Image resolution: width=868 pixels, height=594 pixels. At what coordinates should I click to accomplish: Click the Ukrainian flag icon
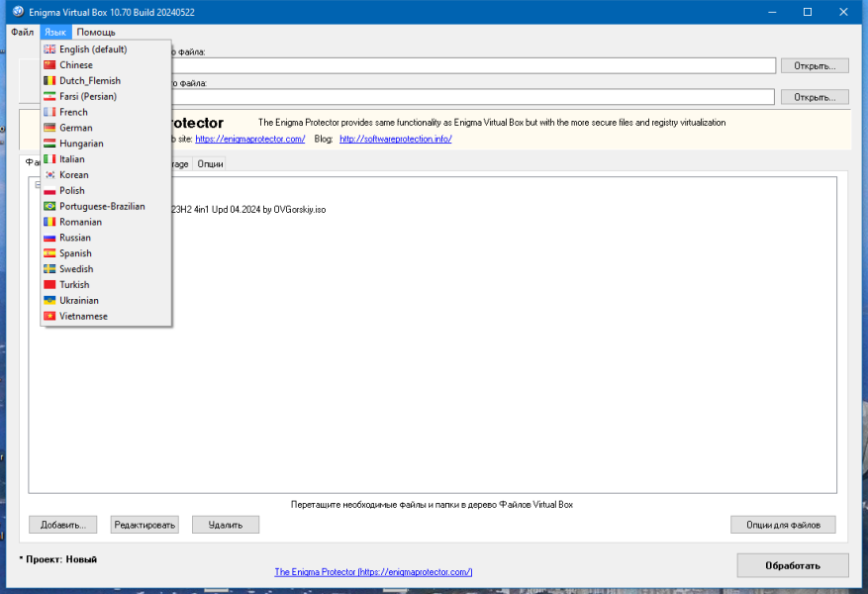pos(49,300)
